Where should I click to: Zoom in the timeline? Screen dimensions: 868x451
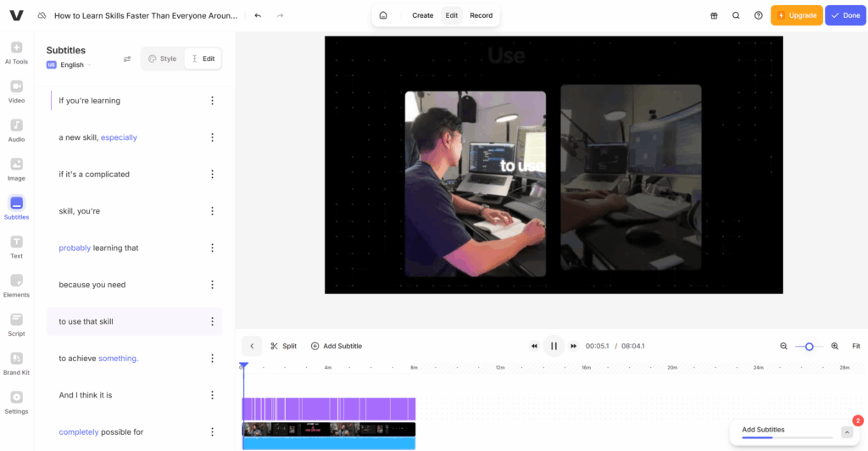click(x=835, y=347)
